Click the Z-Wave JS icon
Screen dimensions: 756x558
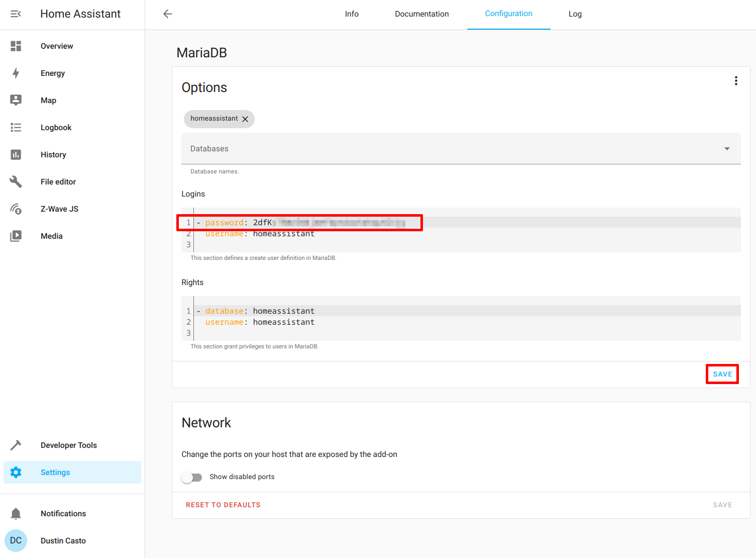point(16,209)
